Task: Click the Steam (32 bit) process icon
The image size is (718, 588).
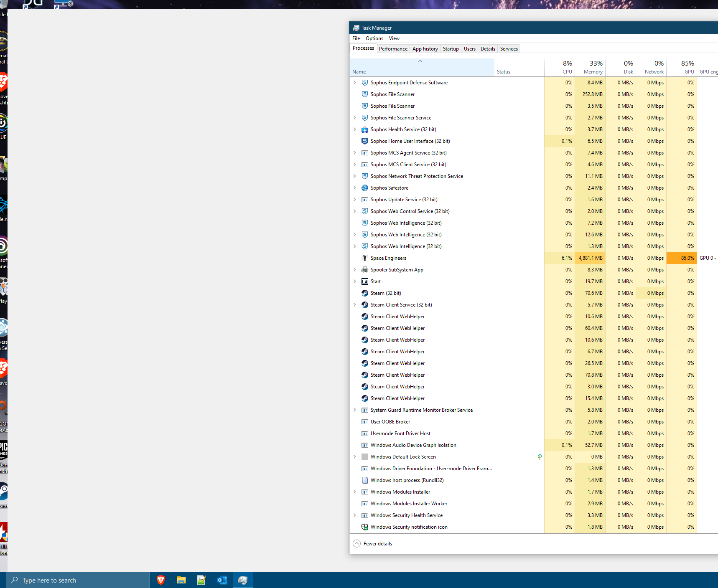Action: 364,293
